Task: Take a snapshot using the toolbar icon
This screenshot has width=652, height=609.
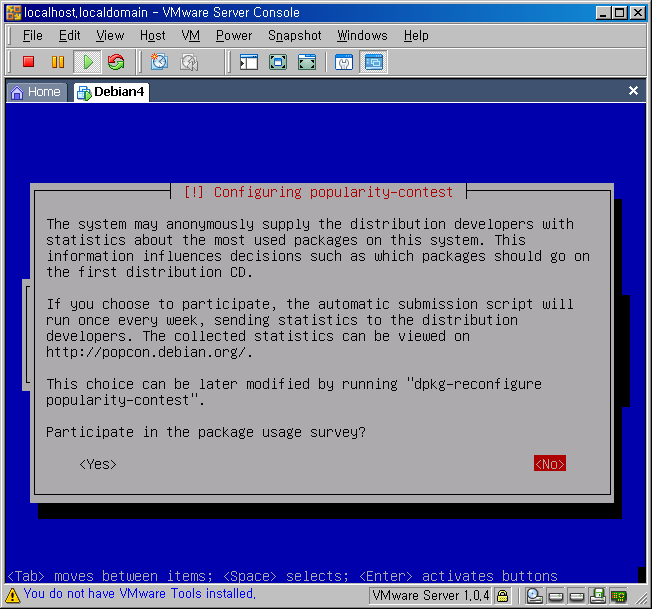Action: (159, 62)
